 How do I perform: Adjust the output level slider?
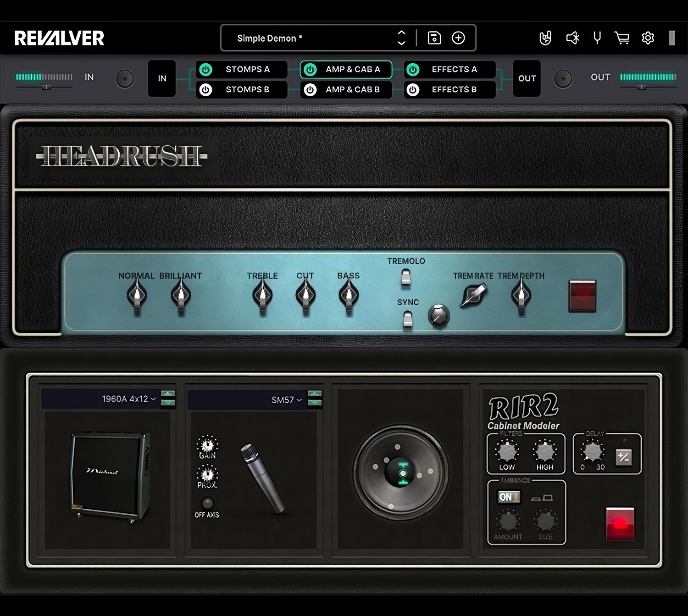click(641, 87)
